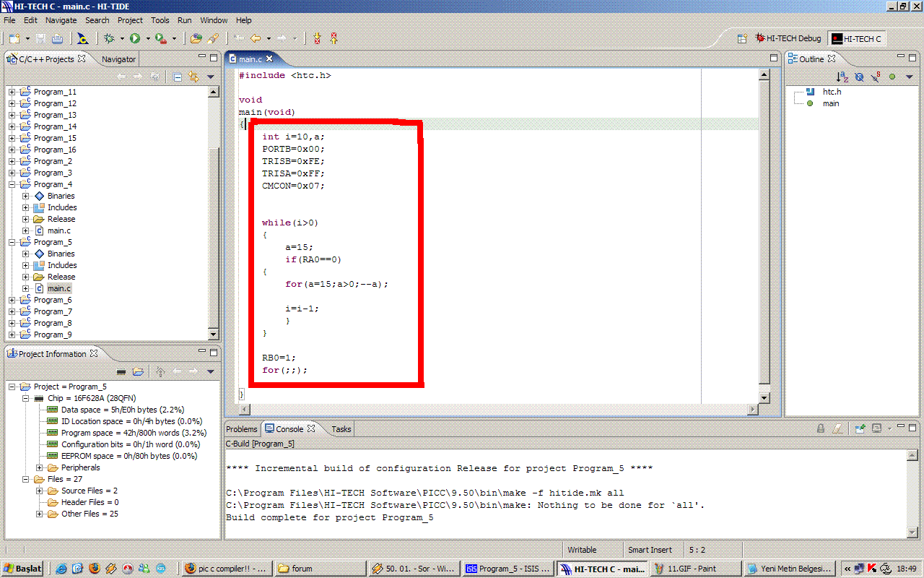The height and width of the screenshot is (578, 924).
Task: Select the HI-TECH C perspective button
Action: pos(856,39)
